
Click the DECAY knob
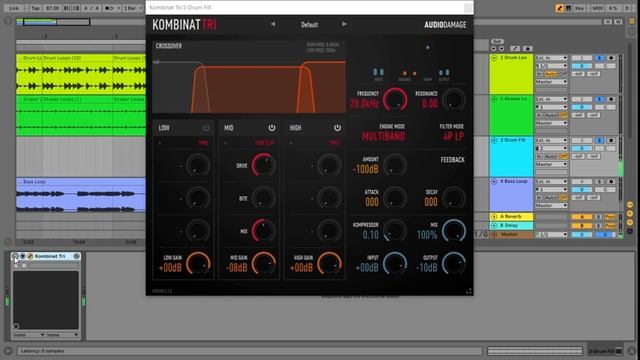point(453,198)
